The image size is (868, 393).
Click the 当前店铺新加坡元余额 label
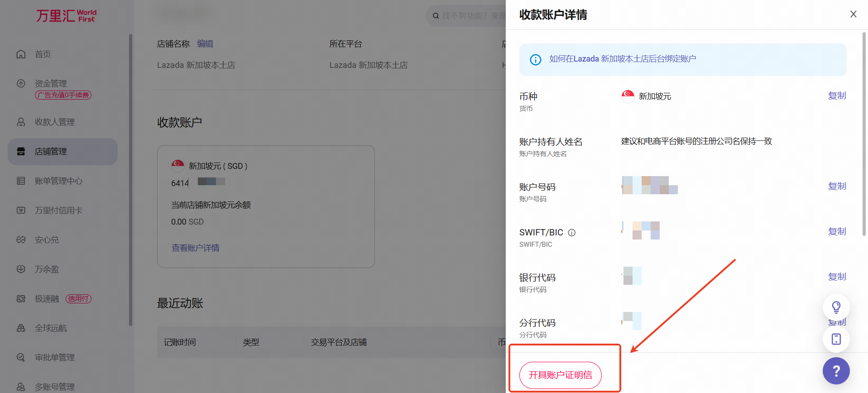211,205
